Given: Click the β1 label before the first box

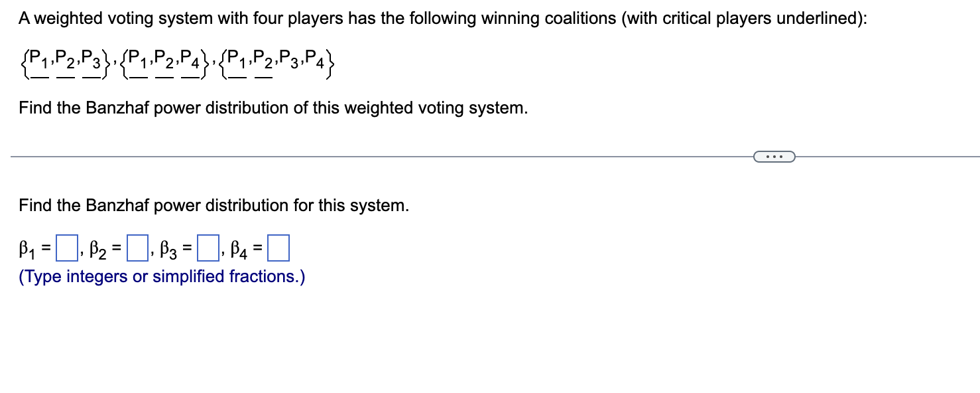Looking at the screenshot, I should pyautogui.click(x=27, y=248).
